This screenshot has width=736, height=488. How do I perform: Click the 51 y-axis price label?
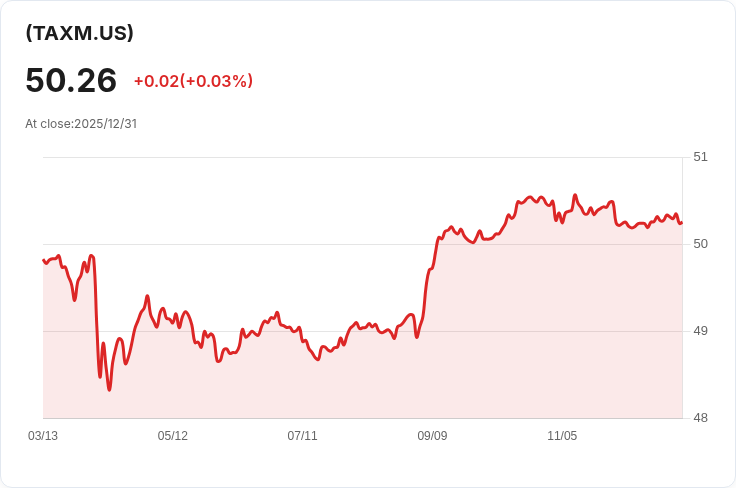pyautogui.click(x=700, y=157)
